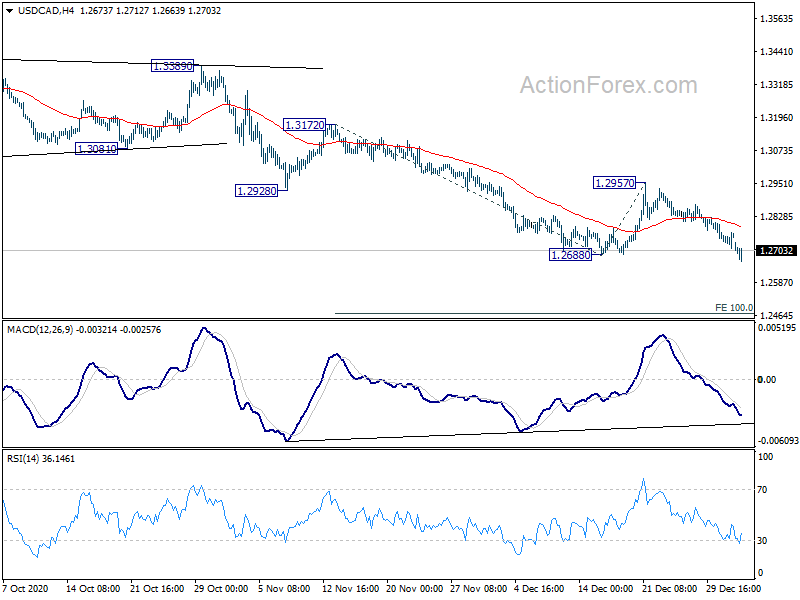This screenshot has height=600, width=800.
Task: Click the 4 Dec 16:00 time label
Action: pos(539,588)
